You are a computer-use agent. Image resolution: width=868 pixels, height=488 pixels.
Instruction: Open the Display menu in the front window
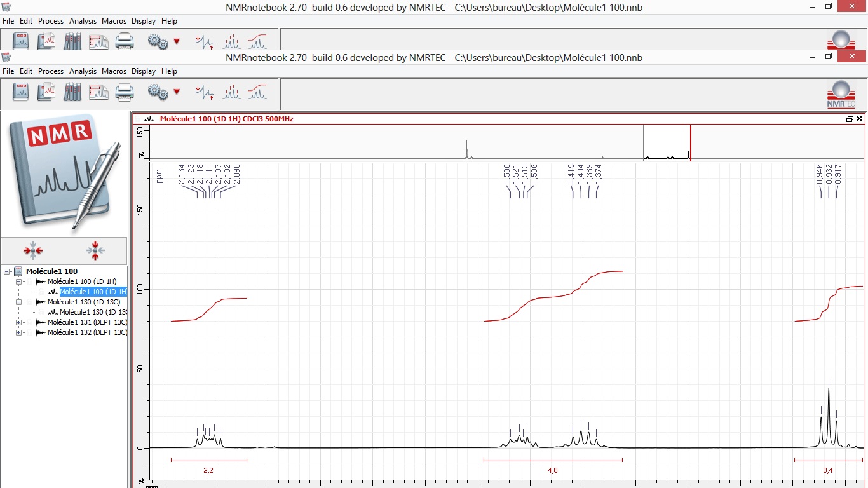tap(144, 71)
